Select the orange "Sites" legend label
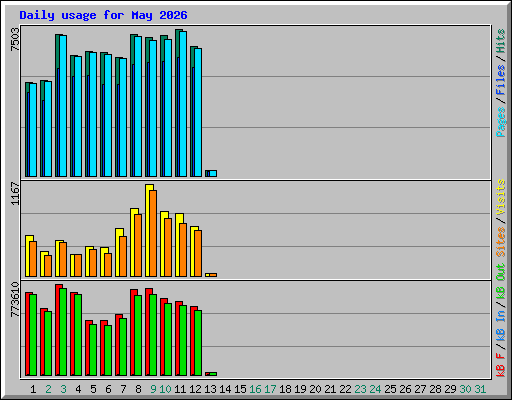Screen dimensions: 512x400 coord(500,242)
